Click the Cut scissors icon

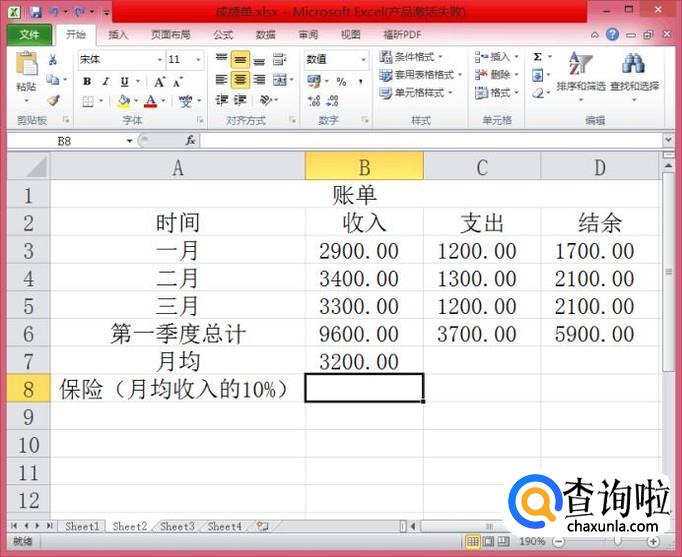[x=53, y=60]
